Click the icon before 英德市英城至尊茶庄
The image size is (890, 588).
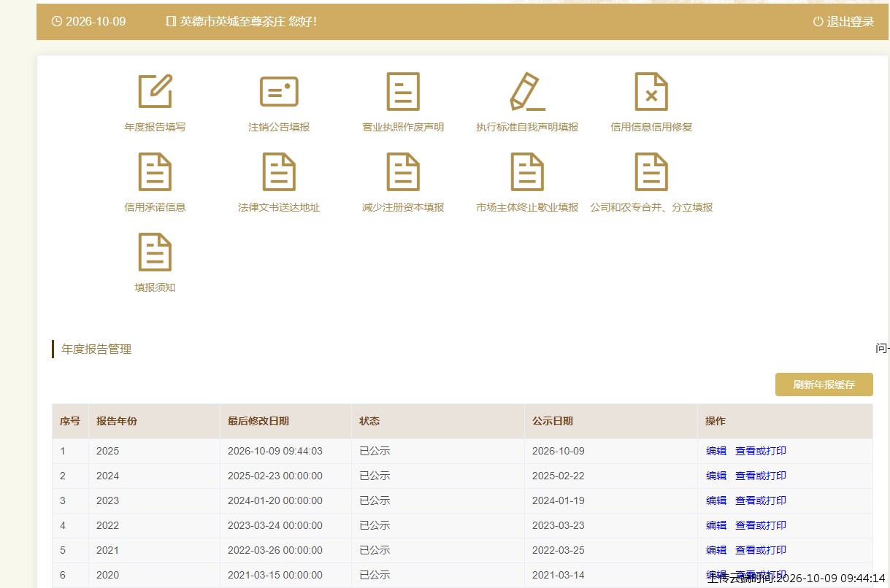[x=171, y=22]
